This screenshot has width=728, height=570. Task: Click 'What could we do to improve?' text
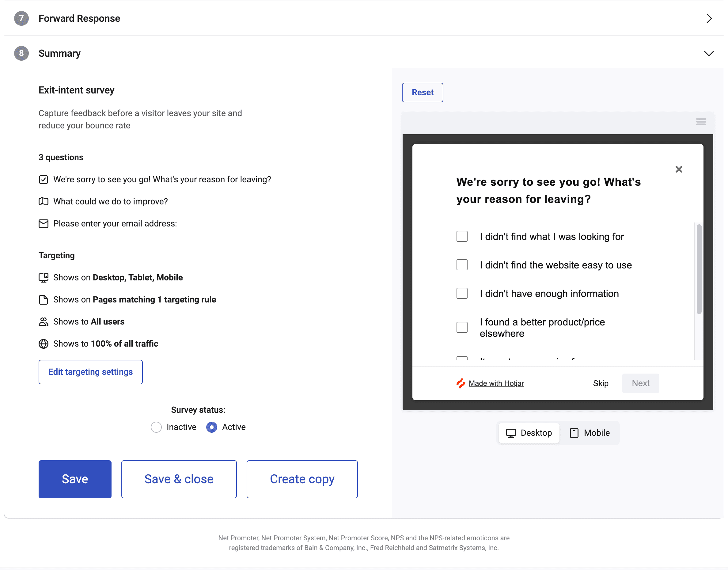pos(110,201)
